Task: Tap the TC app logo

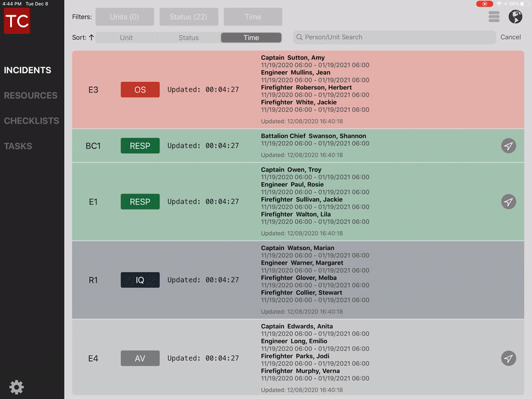Action: tap(17, 21)
